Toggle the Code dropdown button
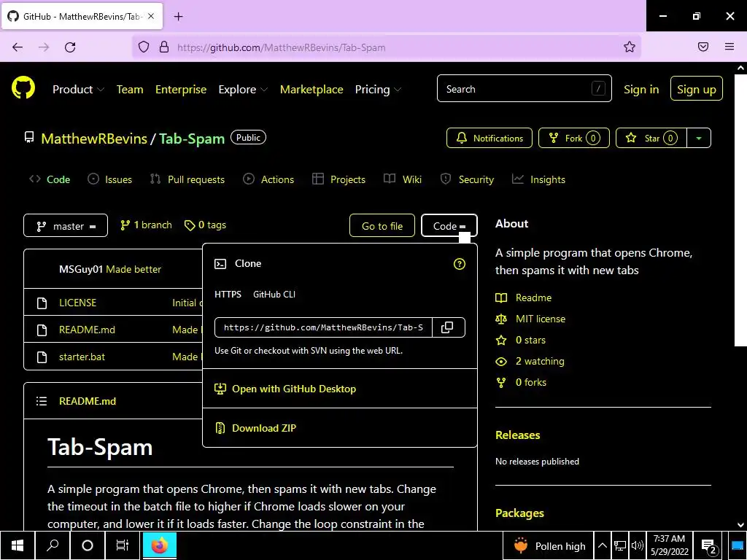 (449, 226)
